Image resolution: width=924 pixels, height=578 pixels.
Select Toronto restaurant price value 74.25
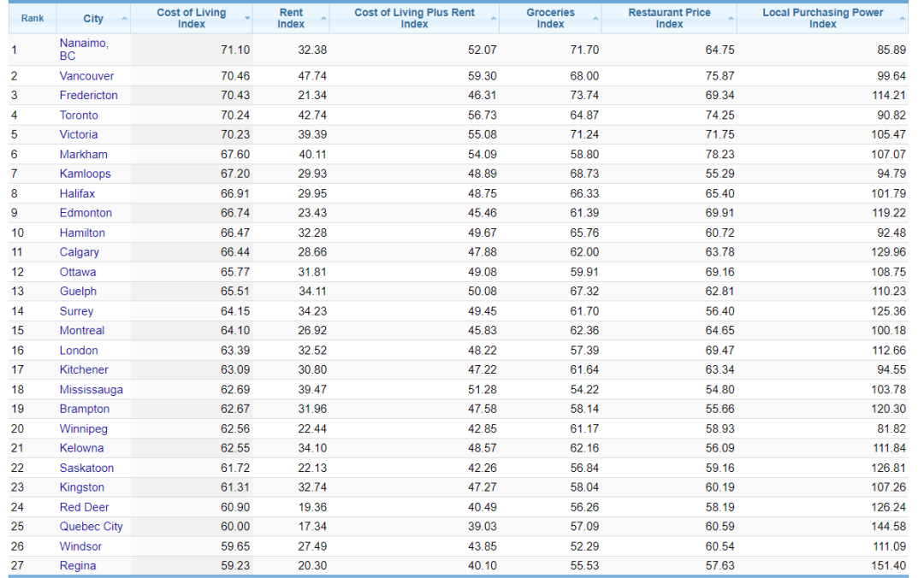point(720,115)
